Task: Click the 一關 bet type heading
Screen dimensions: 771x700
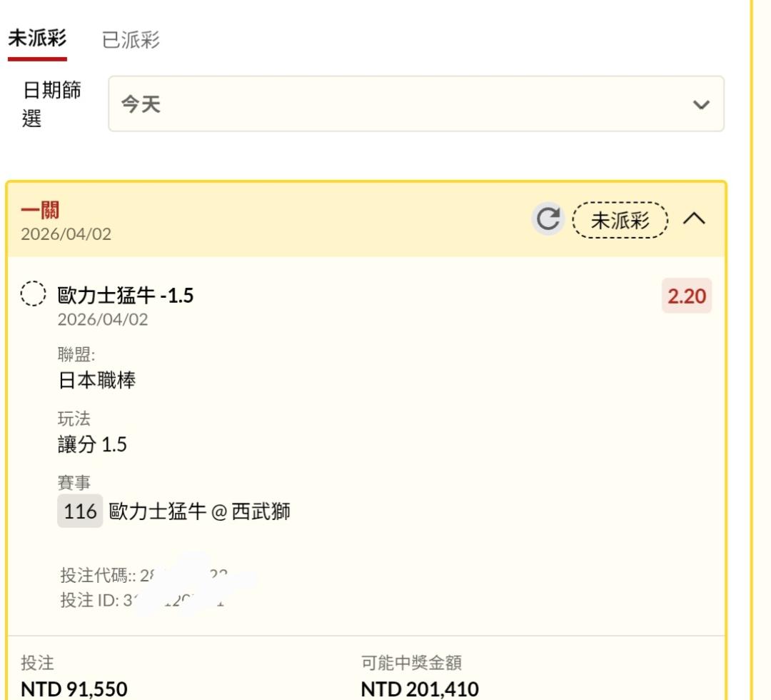Action: point(40,211)
